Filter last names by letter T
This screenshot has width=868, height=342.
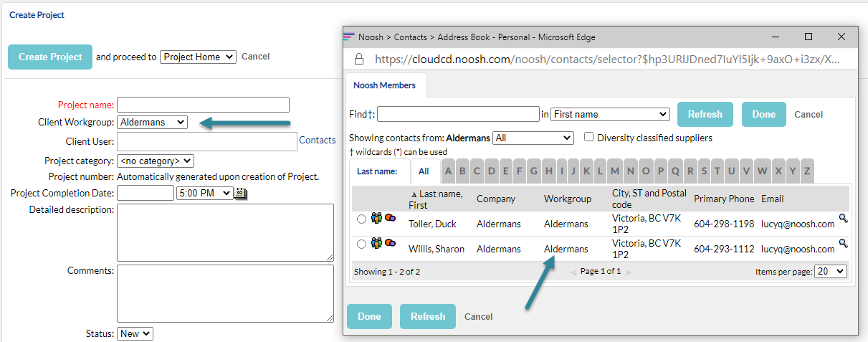click(x=717, y=171)
